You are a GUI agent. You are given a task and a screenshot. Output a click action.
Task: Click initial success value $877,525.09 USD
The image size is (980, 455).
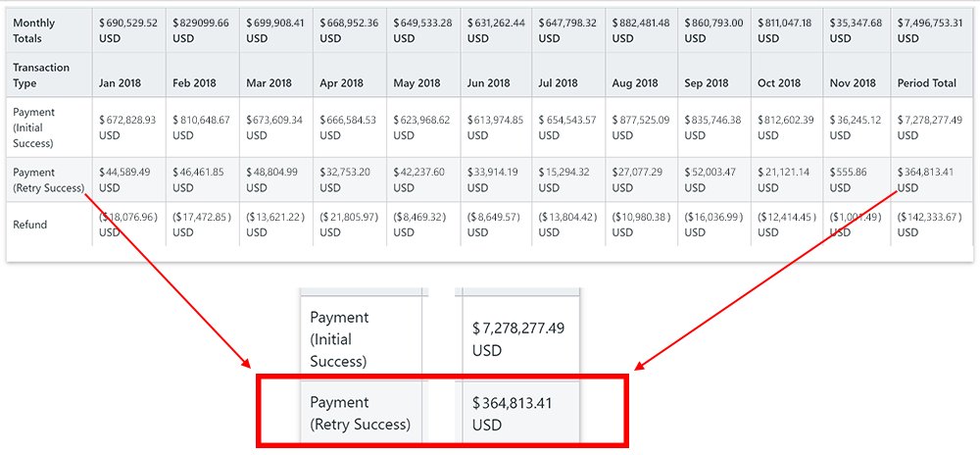(641, 127)
